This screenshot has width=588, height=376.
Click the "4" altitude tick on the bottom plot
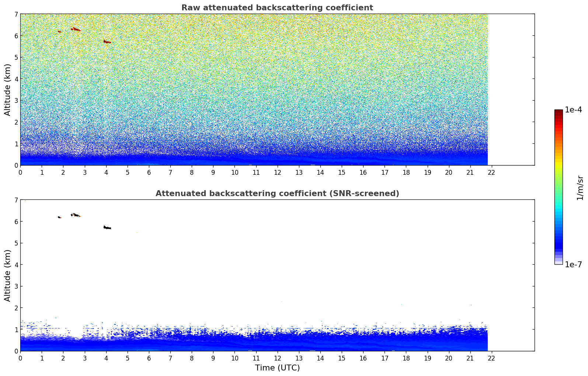pyautogui.click(x=16, y=265)
